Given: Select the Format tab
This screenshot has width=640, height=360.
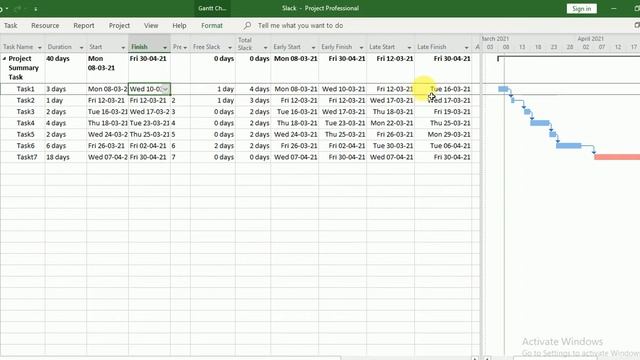Looking at the screenshot, I should pyautogui.click(x=212, y=25).
